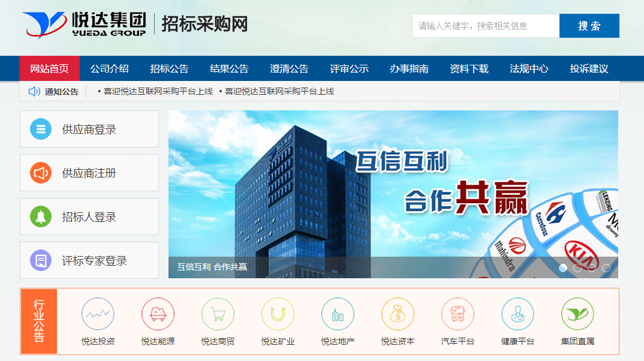Viewport: 644px width, 361px height.
Task: Switch to the 招标公告 tab
Action: (168, 68)
